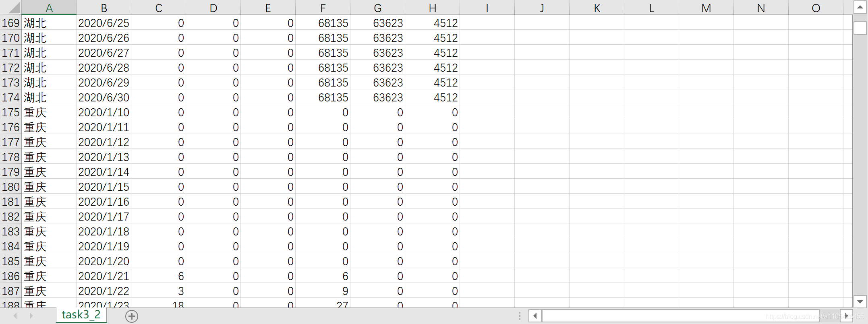Click cell with date 2020/6/30
This screenshot has height=324, width=868.
[104, 97]
